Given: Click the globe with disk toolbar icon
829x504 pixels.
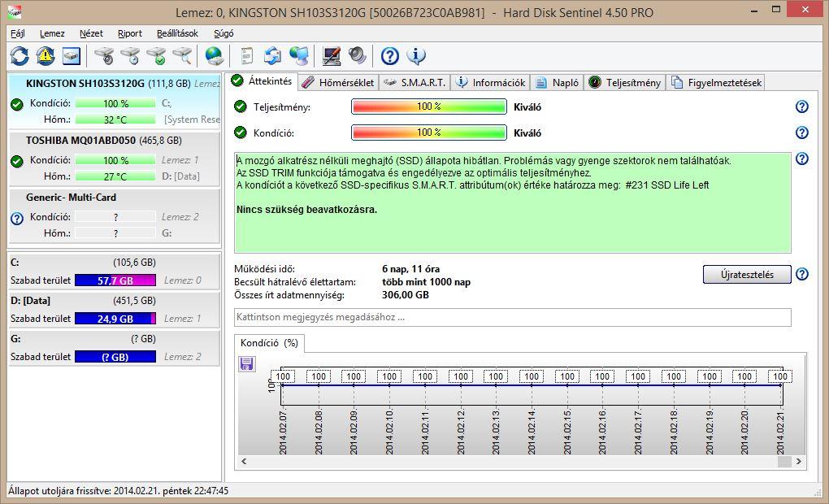Looking at the screenshot, I should 215,56.
